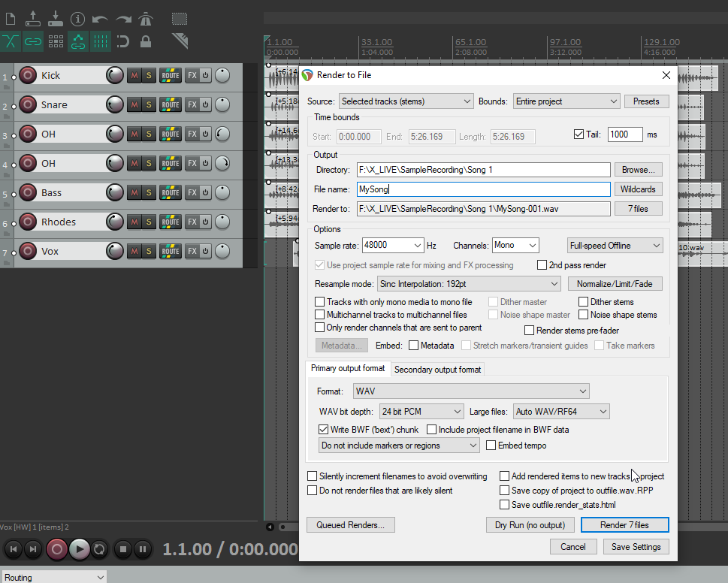Check Silently increment filenames option

click(x=313, y=476)
